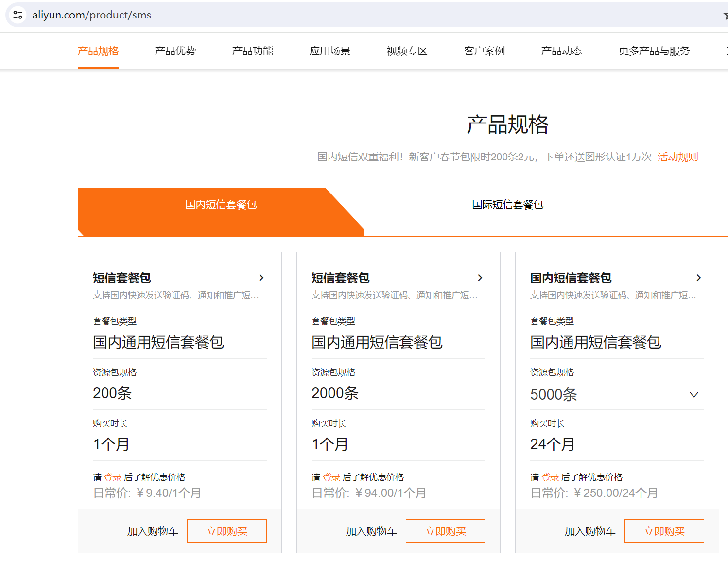Click chevron arrow beside 国内短信套餐包 card title

699,278
